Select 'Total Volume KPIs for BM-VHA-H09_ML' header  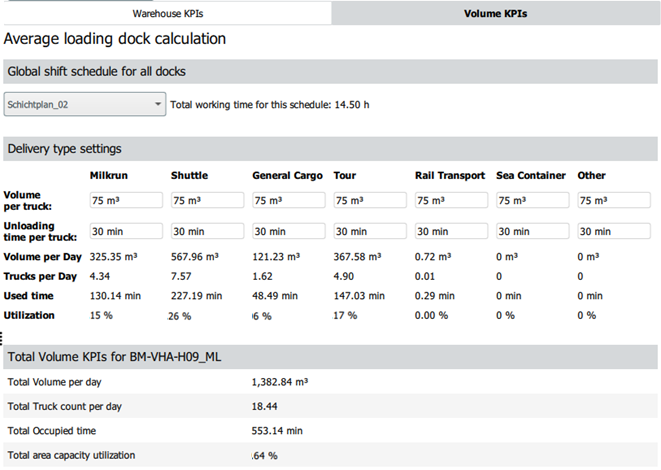click(330, 357)
